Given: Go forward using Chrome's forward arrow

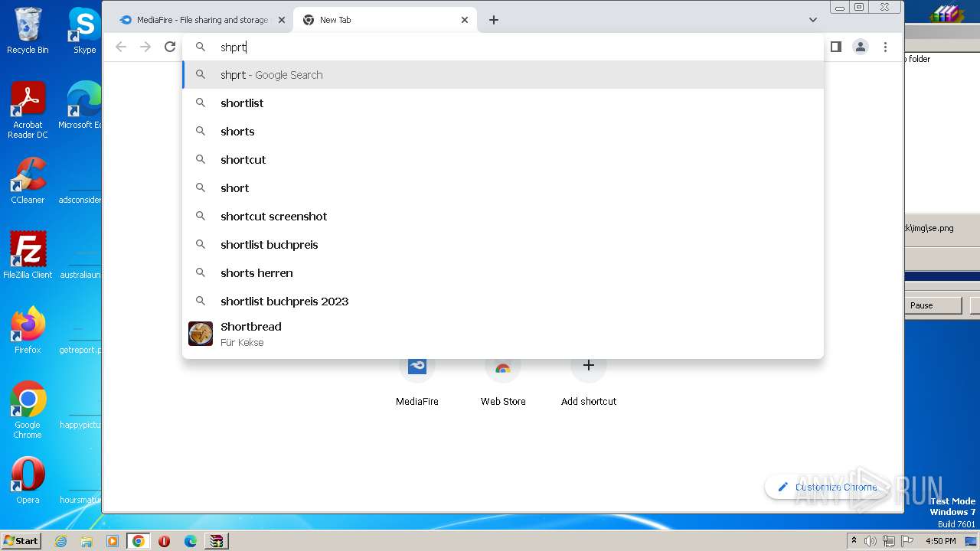Looking at the screenshot, I should coord(145,47).
